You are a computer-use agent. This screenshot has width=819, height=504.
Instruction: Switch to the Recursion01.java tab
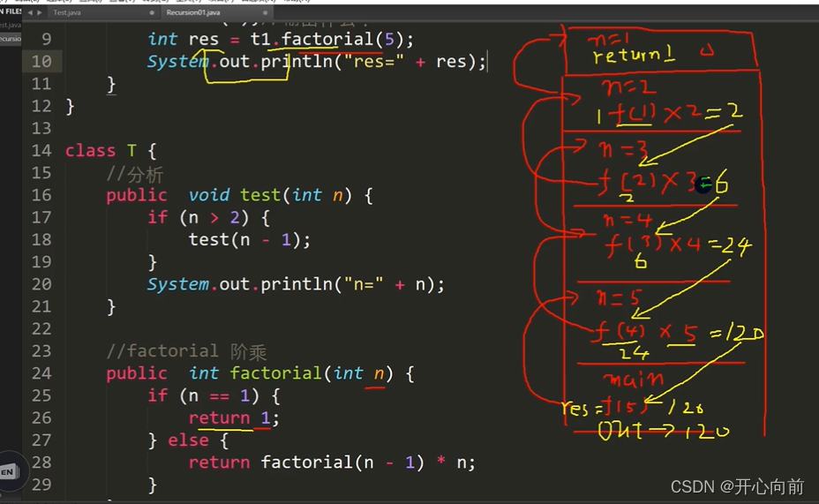click(192, 12)
